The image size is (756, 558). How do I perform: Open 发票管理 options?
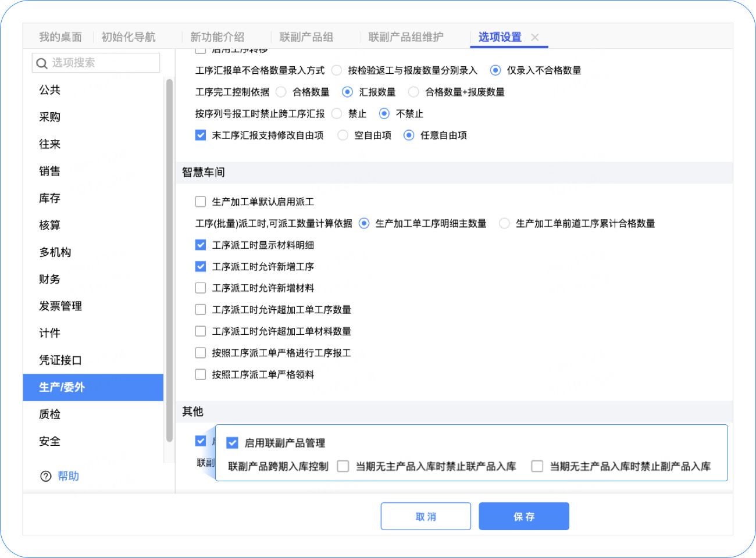pyautogui.click(x=93, y=306)
